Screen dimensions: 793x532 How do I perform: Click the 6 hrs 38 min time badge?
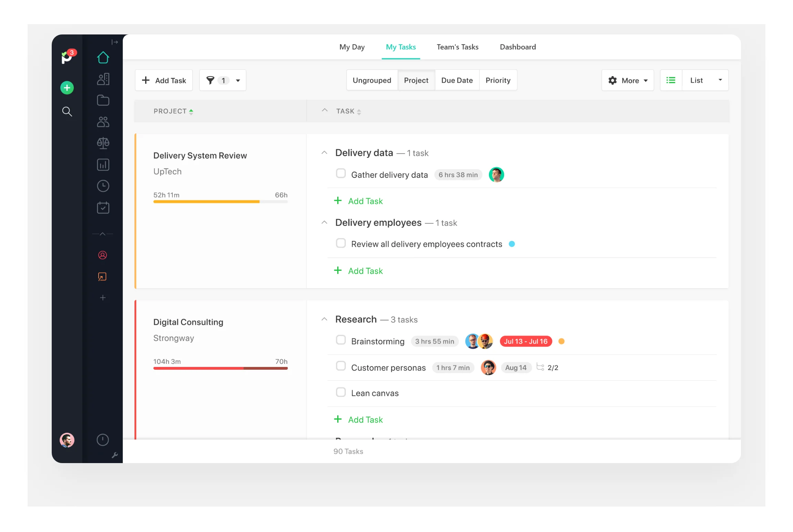pos(458,175)
